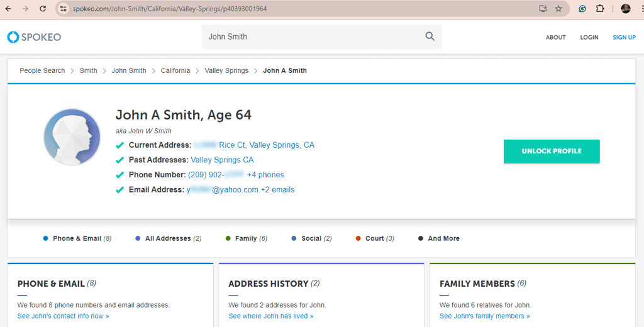Bookmark this page with the star icon
The height and width of the screenshot is (327, 644).
click(x=558, y=9)
